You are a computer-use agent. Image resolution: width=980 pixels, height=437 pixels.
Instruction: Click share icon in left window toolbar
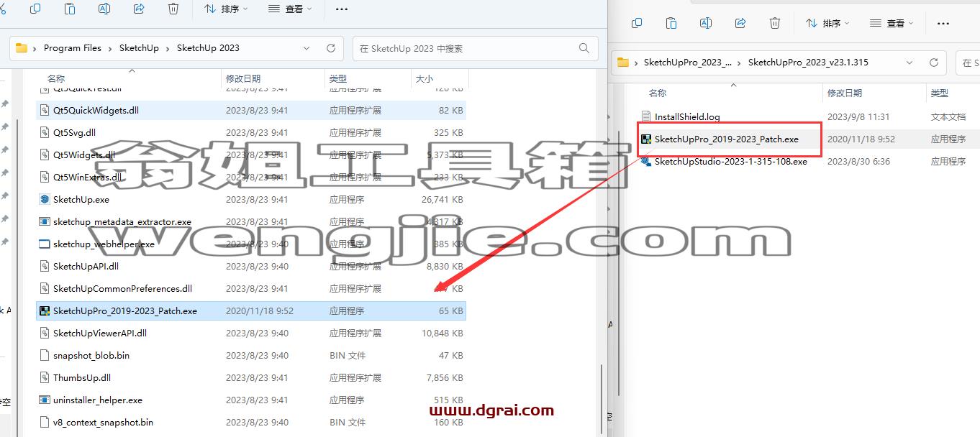pyautogui.click(x=139, y=9)
